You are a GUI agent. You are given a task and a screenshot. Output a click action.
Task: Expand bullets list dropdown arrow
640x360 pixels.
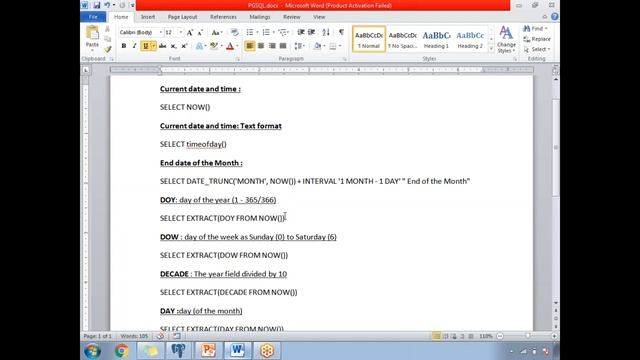257,32
